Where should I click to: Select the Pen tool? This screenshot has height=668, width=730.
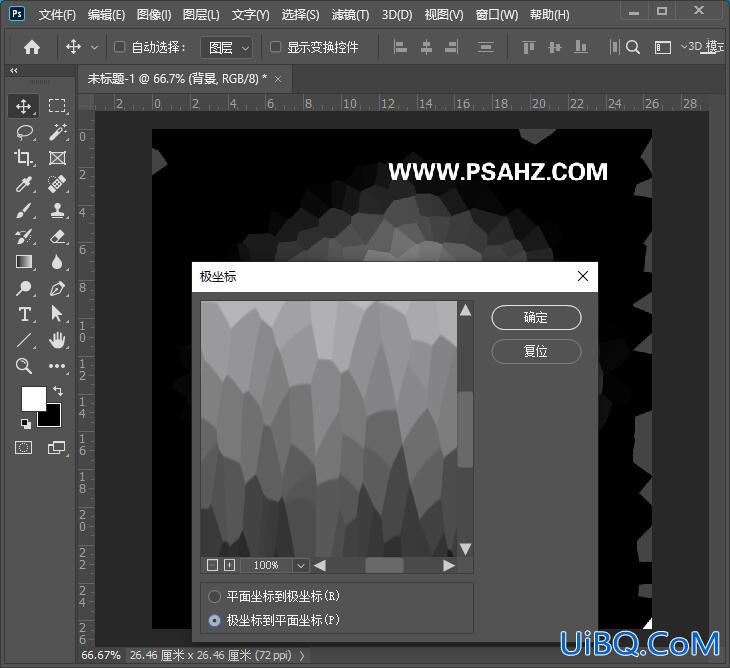(57, 288)
